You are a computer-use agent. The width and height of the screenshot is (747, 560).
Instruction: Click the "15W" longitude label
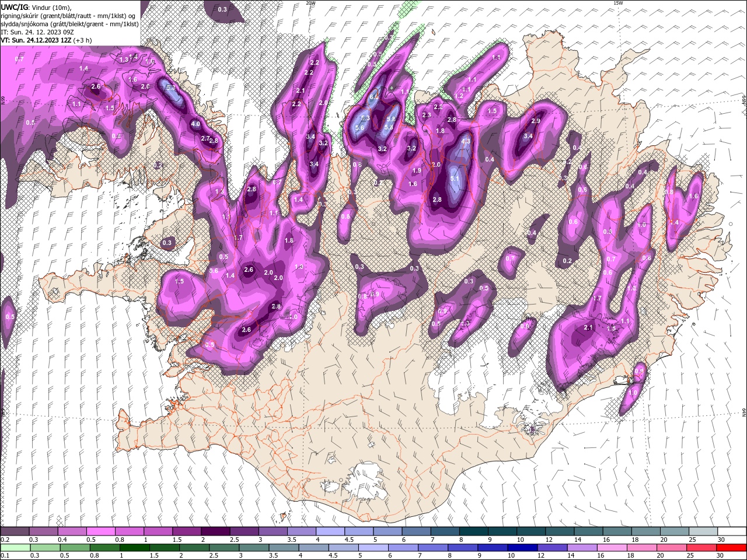coord(618,3)
